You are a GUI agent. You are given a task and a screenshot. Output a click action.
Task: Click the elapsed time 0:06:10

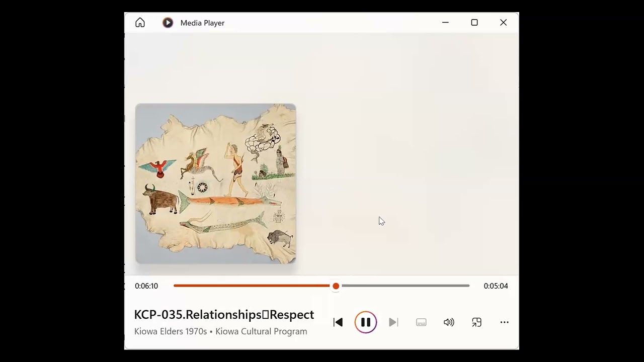146,286
